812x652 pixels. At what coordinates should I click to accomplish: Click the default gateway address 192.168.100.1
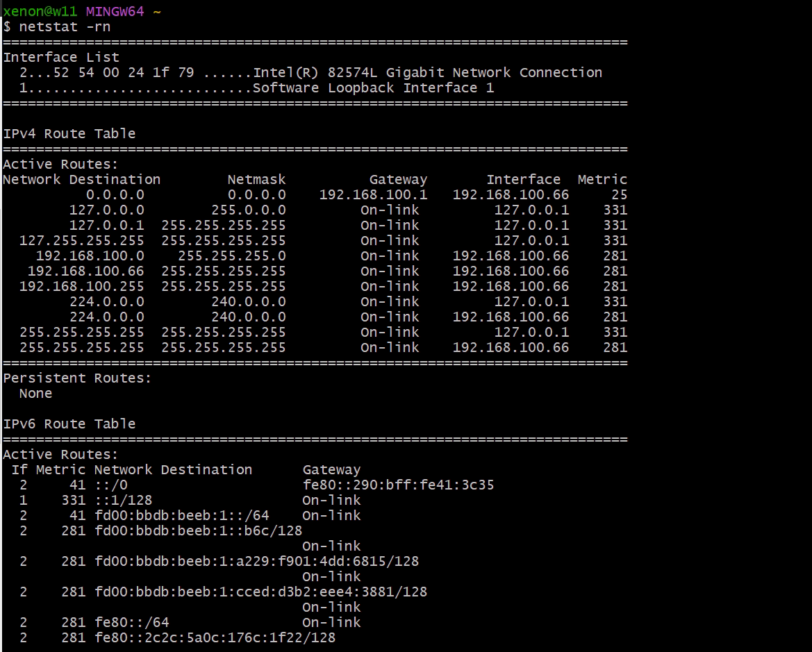pyautogui.click(x=373, y=195)
